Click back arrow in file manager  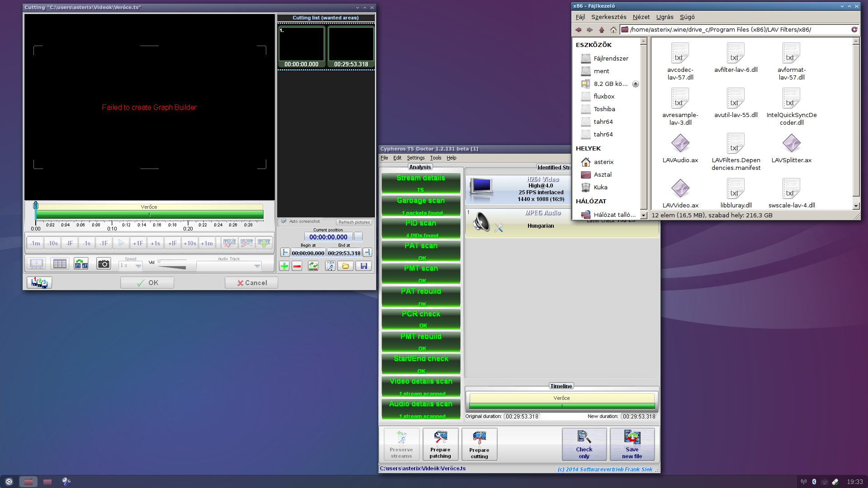click(578, 30)
